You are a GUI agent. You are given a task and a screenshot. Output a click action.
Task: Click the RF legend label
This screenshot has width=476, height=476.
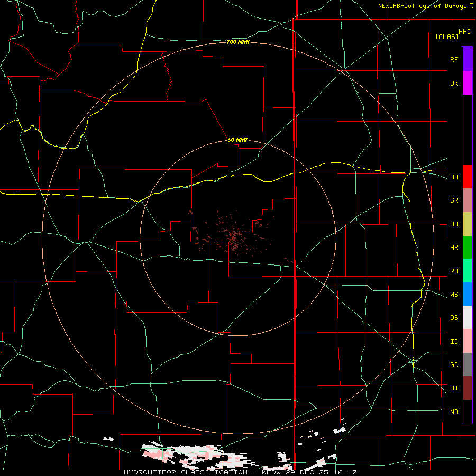click(x=454, y=59)
